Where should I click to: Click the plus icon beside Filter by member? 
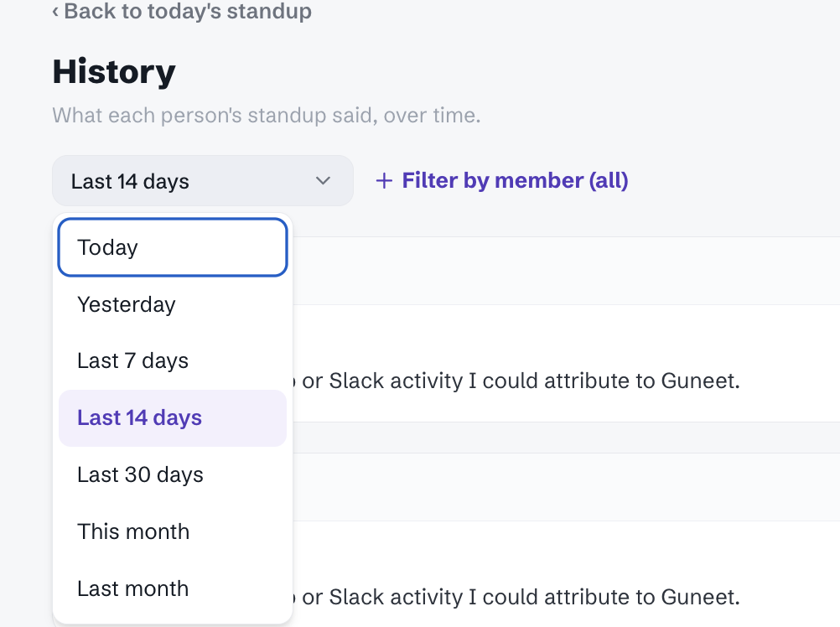(x=384, y=181)
